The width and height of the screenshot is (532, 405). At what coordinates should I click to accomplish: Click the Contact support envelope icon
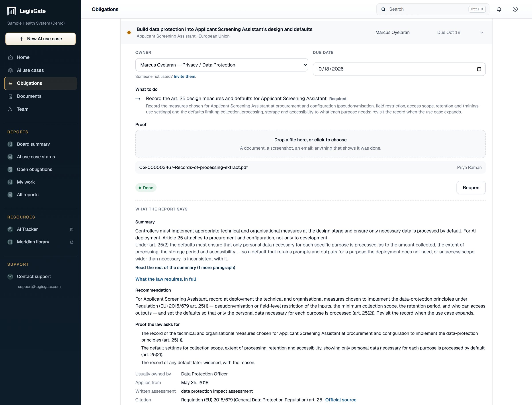(10, 276)
